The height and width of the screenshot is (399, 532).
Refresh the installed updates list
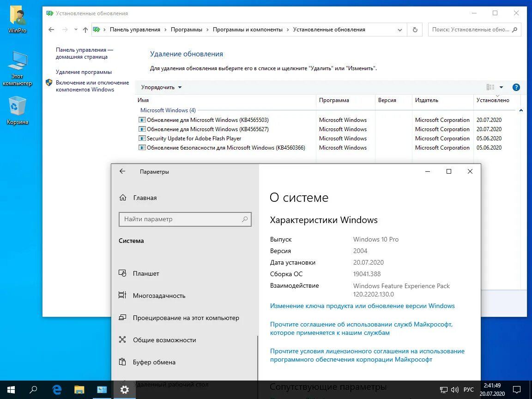coord(415,30)
